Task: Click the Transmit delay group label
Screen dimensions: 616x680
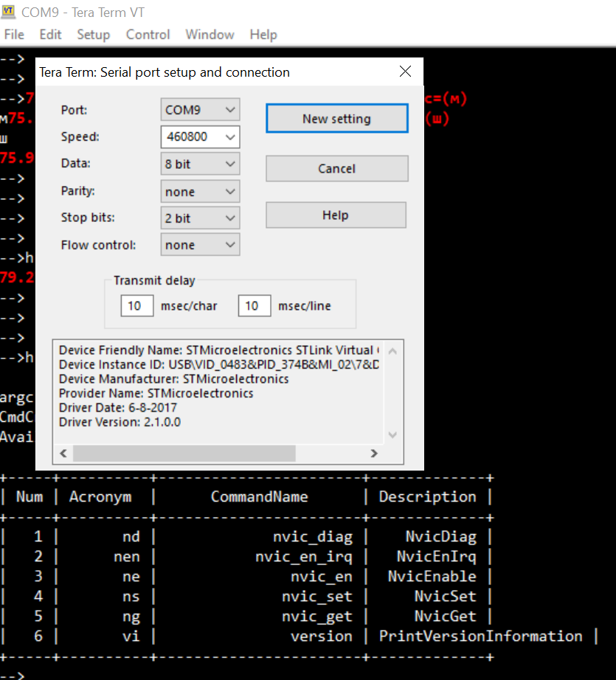Action: 154,280
